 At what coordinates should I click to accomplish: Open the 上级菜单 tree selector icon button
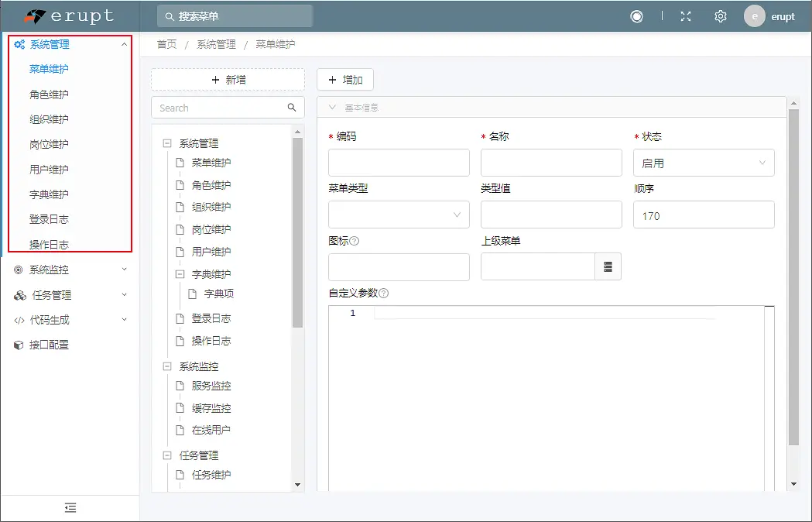tap(608, 266)
